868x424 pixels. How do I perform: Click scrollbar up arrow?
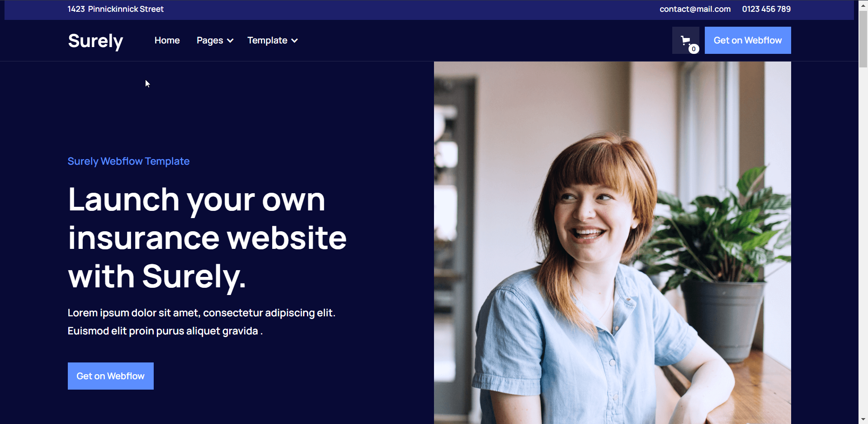pyautogui.click(x=863, y=4)
